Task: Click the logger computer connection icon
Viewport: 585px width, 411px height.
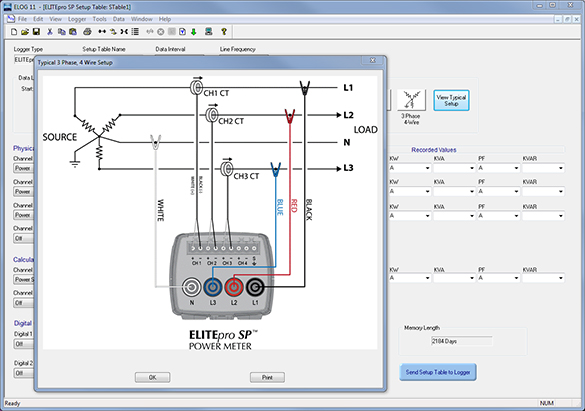Action: [x=209, y=32]
